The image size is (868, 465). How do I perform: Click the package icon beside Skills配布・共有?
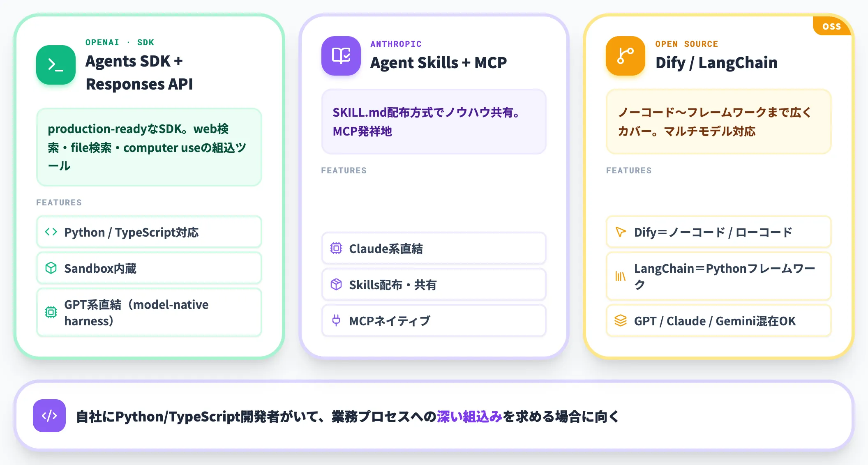[x=336, y=284]
